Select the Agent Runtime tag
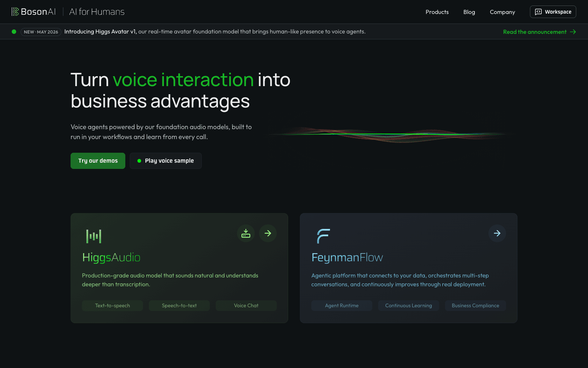The image size is (588, 368). click(x=342, y=305)
